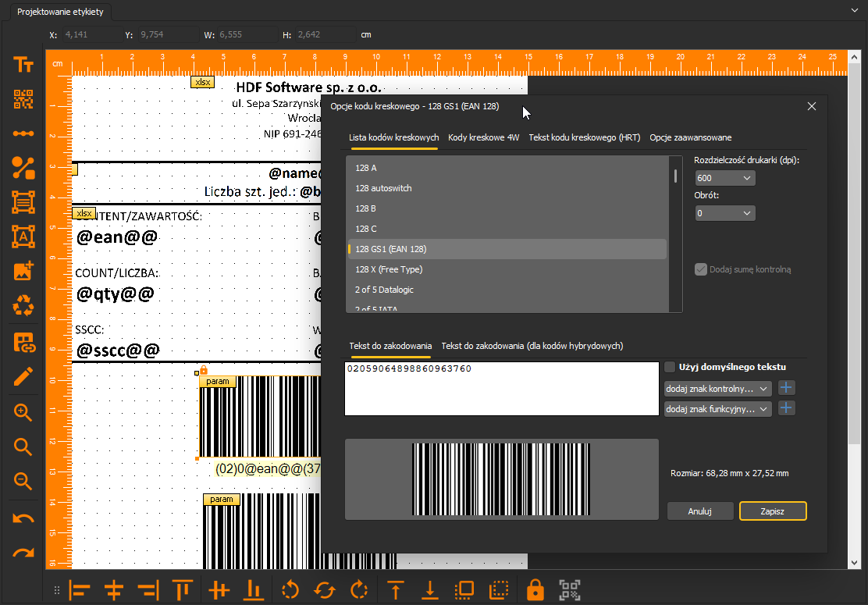Select the pencil edit tool
868x605 pixels.
[x=23, y=377]
